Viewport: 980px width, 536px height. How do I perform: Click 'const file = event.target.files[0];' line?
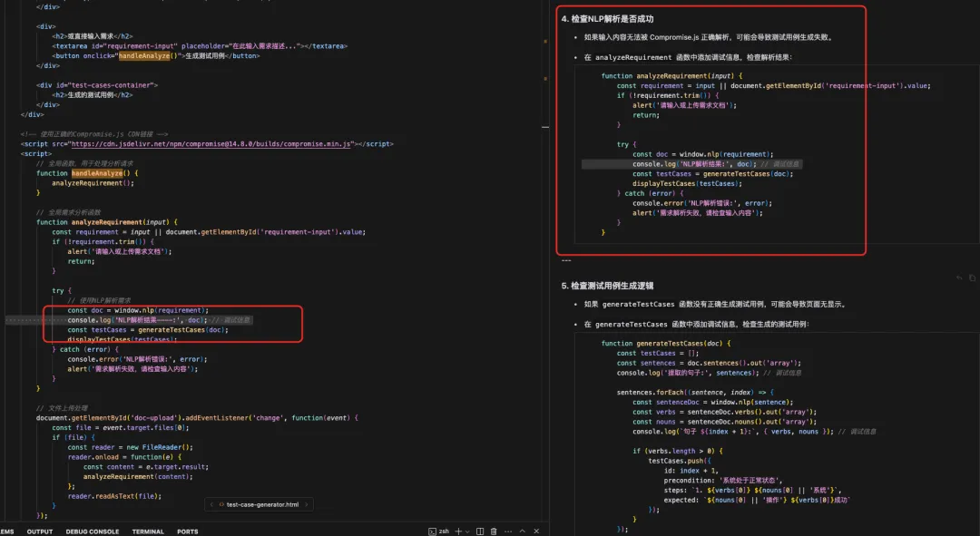121,428
